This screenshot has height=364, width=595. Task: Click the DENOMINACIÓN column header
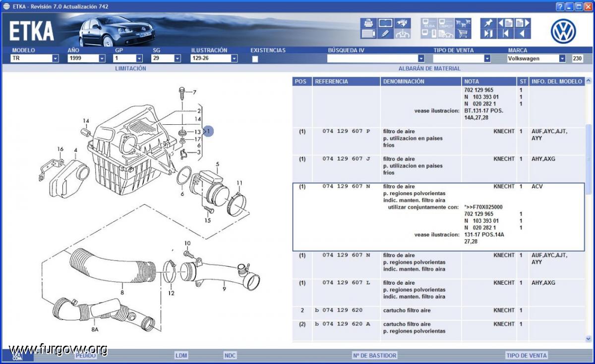(421, 81)
